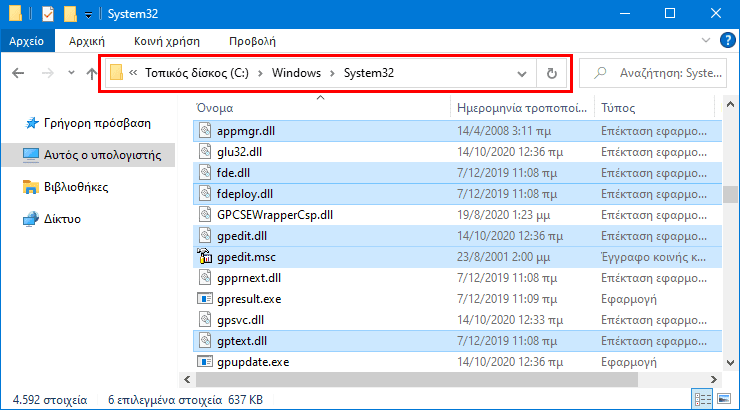The image size is (740, 410).
Task: Open the blue Help icon
Action: [727, 40]
